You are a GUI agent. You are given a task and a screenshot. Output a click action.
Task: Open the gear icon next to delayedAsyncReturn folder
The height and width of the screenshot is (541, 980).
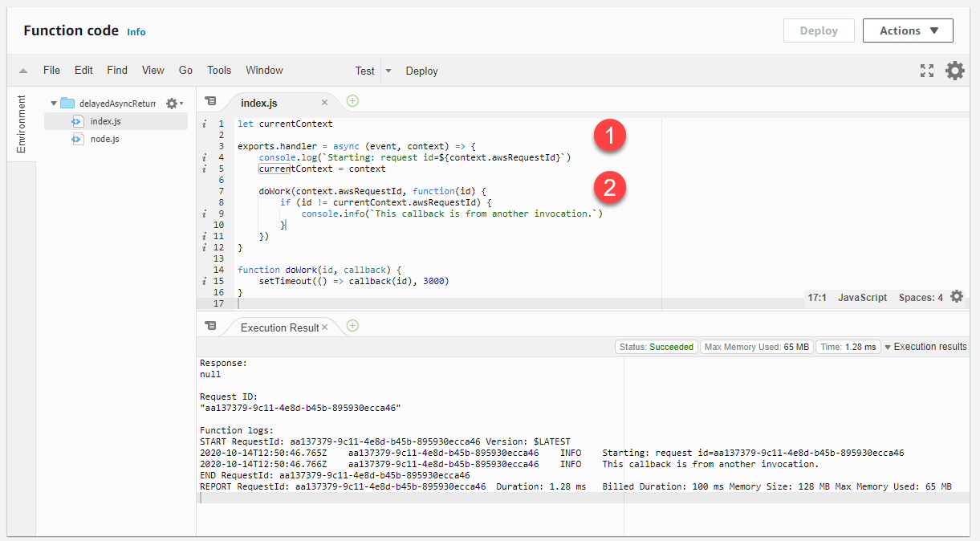[172, 103]
